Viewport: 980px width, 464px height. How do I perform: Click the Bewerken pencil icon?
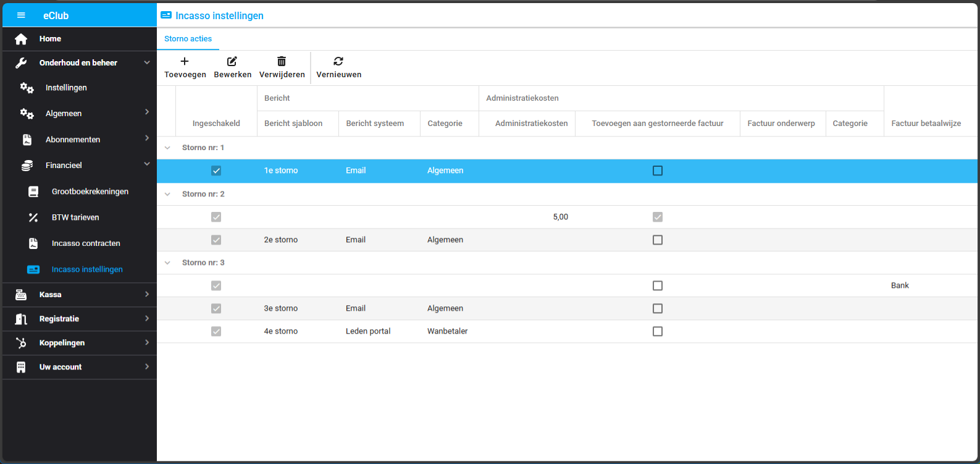pos(232,61)
